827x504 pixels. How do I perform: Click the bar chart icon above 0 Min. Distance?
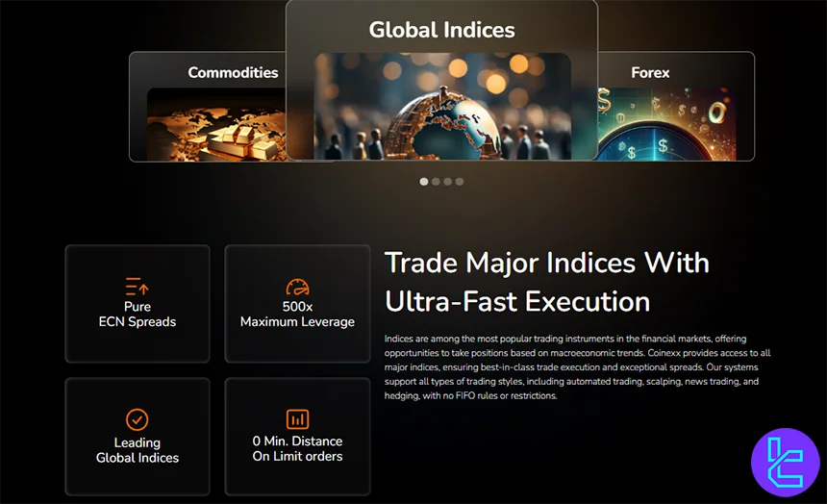coord(297,419)
